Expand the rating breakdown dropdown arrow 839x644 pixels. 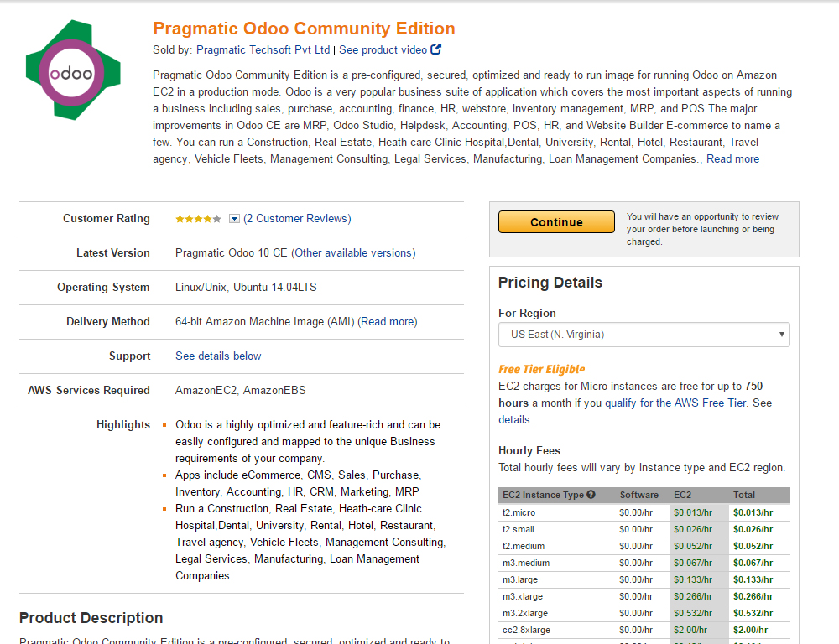pos(234,219)
